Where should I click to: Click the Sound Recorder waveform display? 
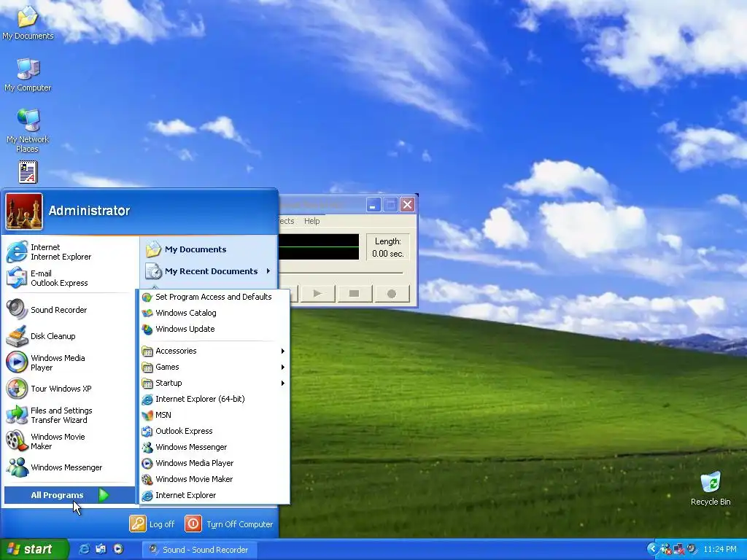[x=319, y=246]
